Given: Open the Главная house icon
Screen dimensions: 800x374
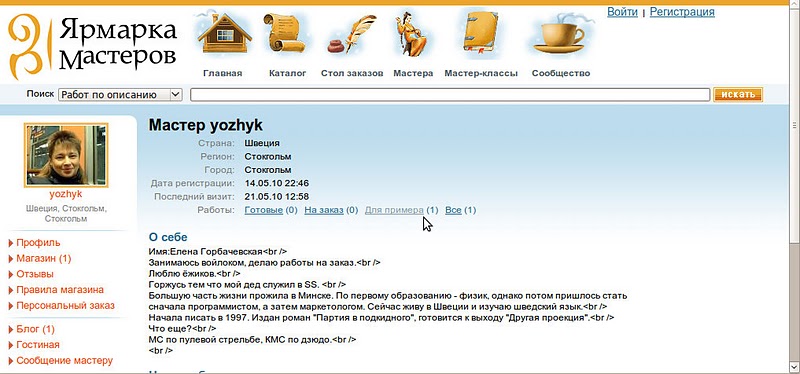Looking at the screenshot, I should coord(224,34).
